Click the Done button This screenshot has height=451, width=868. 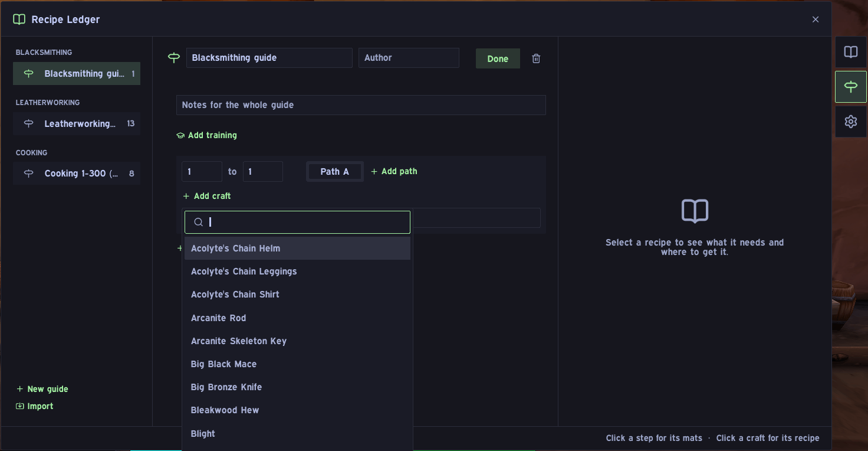[498, 58]
